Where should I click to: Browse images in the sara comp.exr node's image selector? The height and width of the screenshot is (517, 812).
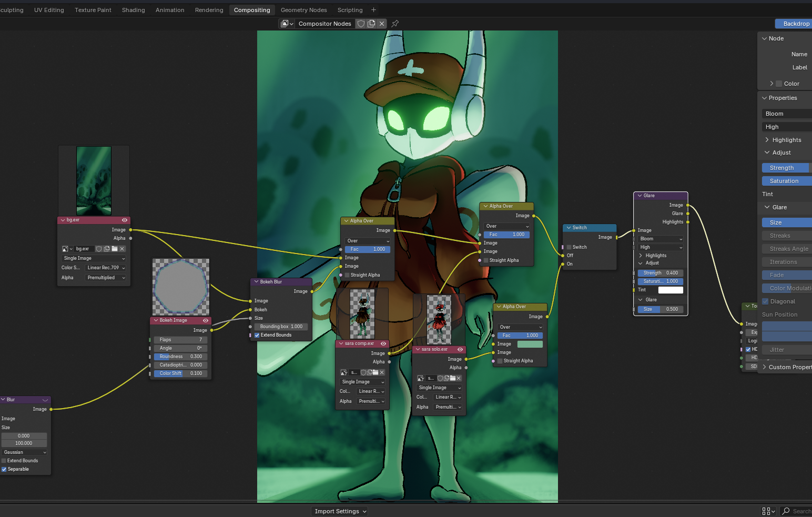[344, 372]
